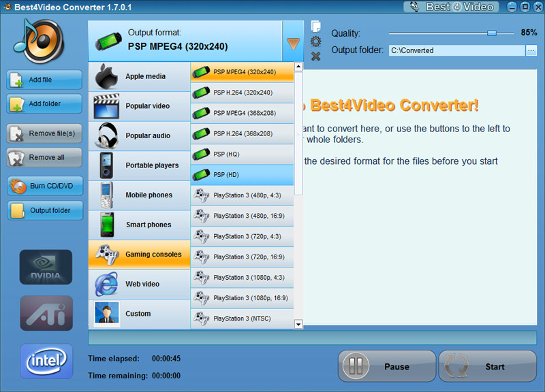Choose PlayStation 3 (1080p, 4:3) format
545x392 pixels.
pos(243,278)
